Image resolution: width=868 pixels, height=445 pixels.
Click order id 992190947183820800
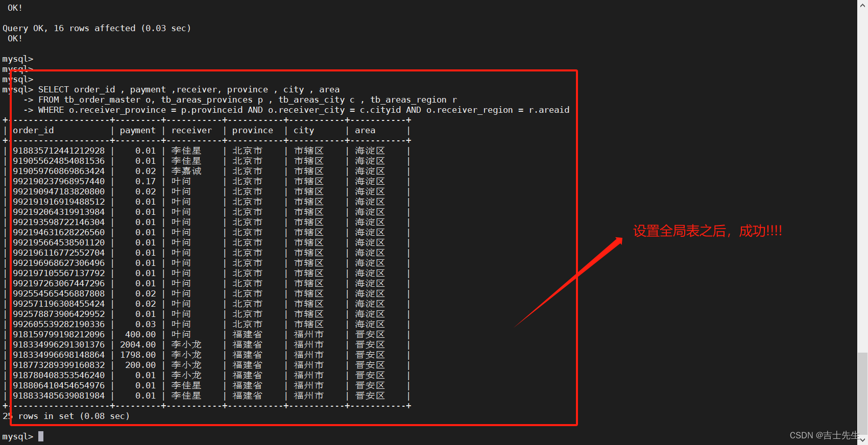59,191
